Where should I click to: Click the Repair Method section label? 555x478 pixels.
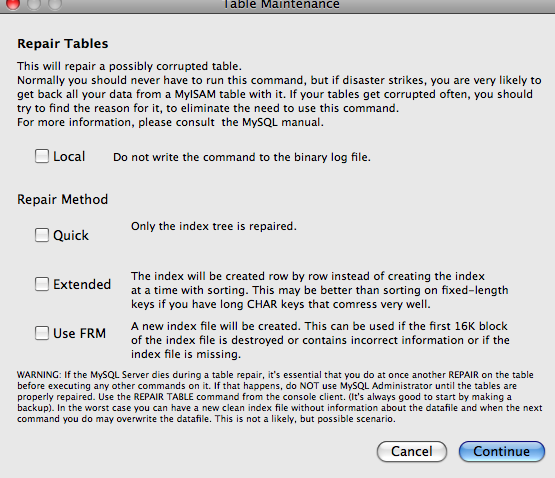click(x=63, y=199)
